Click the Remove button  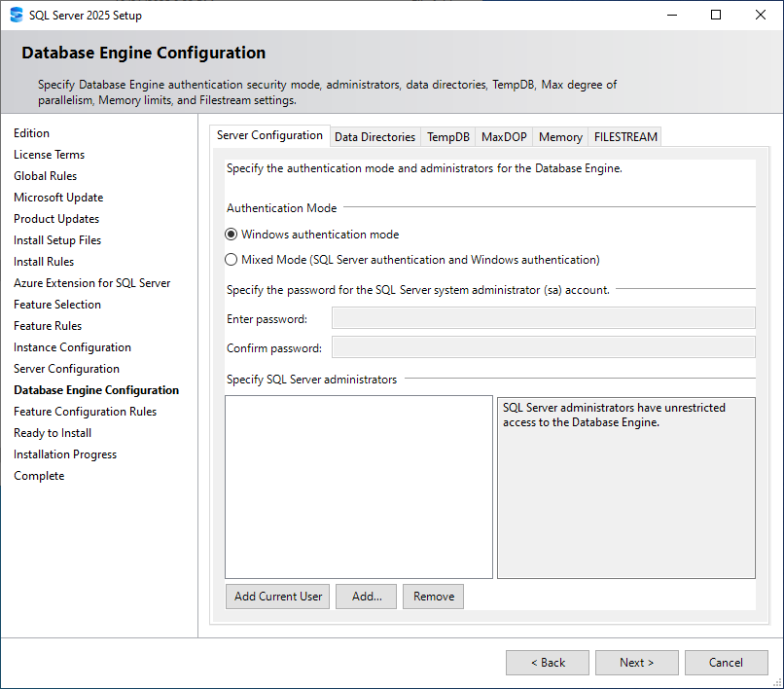click(433, 596)
